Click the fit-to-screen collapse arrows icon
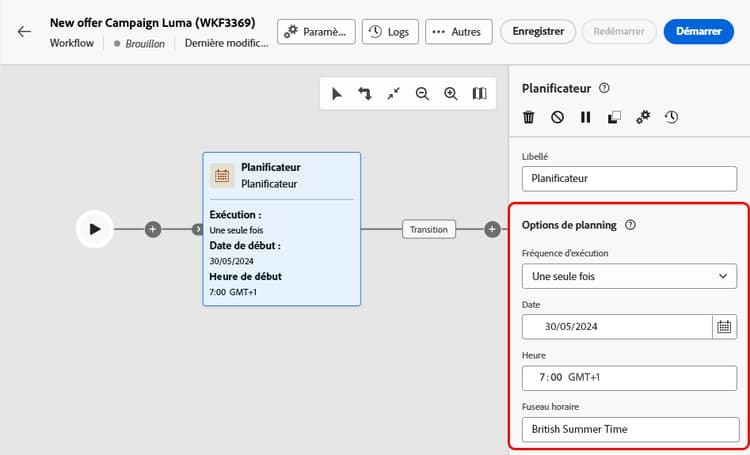The width and height of the screenshot is (750, 455). [x=394, y=93]
